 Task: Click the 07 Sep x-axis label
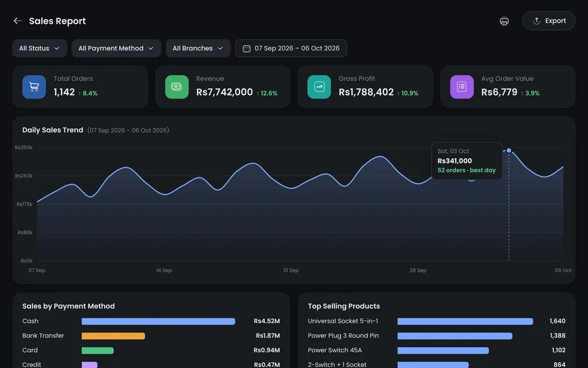(x=37, y=270)
